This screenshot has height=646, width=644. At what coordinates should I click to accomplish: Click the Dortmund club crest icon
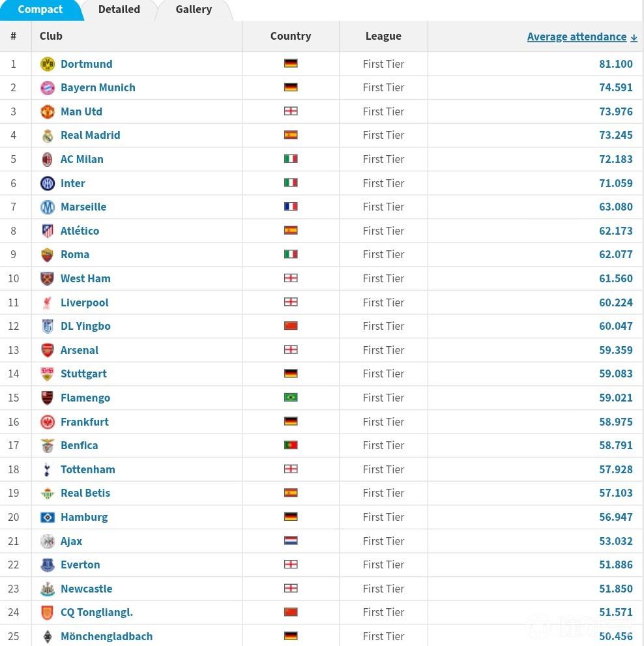pos(48,64)
